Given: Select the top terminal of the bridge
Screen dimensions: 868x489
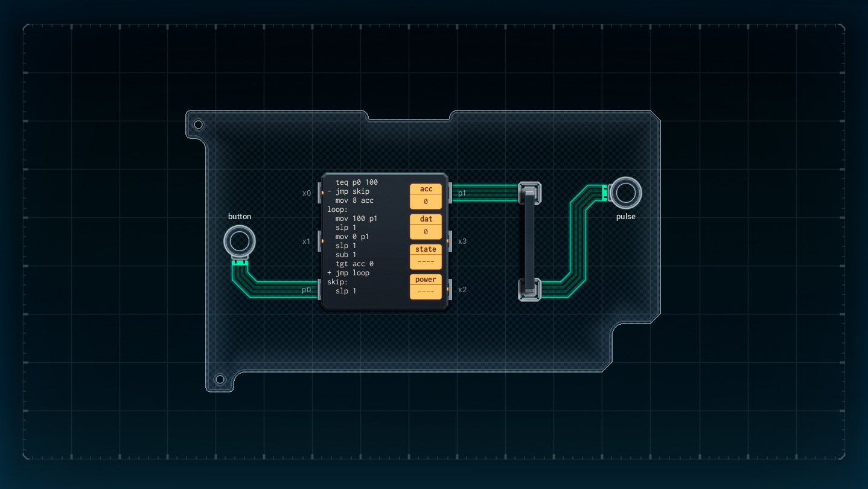Looking at the screenshot, I should pos(529,193).
